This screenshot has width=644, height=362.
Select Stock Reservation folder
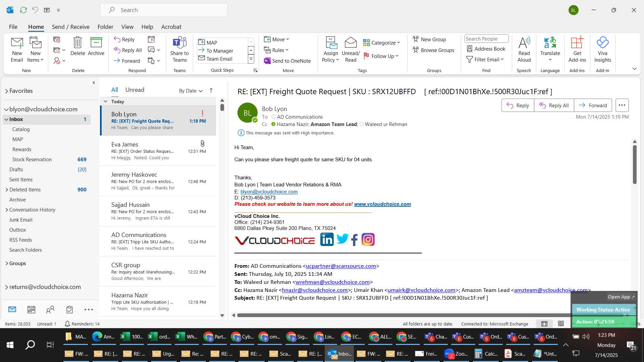pyautogui.click(x=47, y=160)
